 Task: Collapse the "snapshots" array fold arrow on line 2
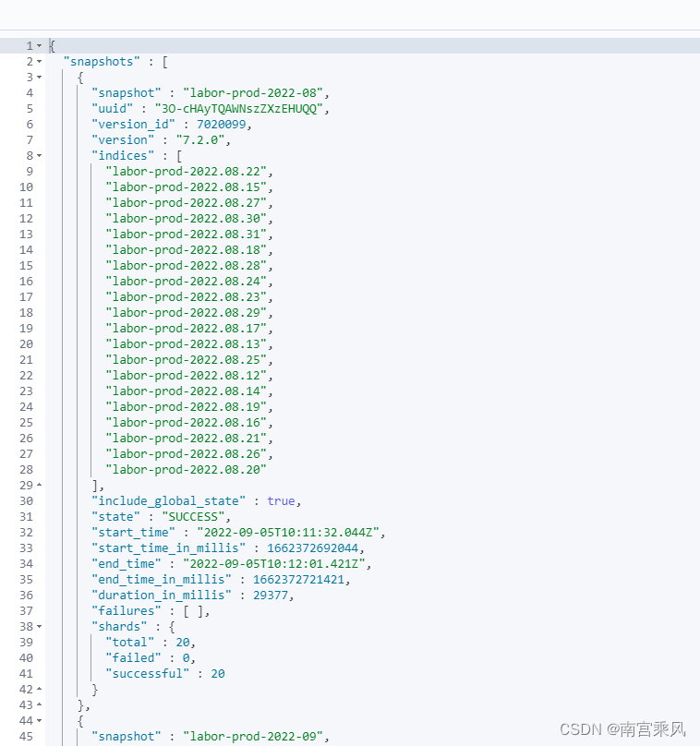39,62
